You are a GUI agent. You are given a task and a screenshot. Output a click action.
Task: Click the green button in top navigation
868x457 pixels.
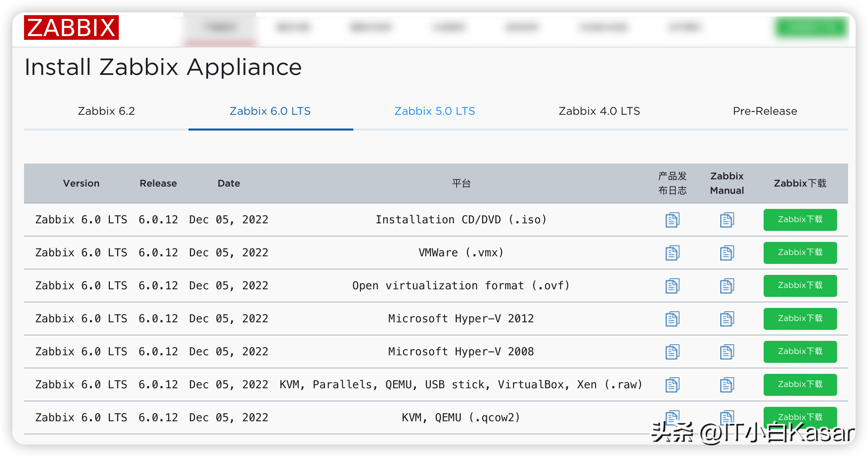(x=812, y=27)
